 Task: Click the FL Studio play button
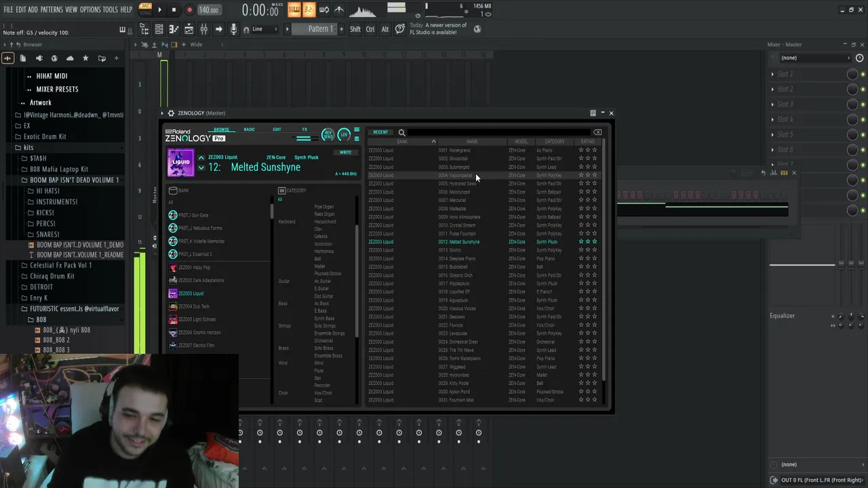(160, 9)
